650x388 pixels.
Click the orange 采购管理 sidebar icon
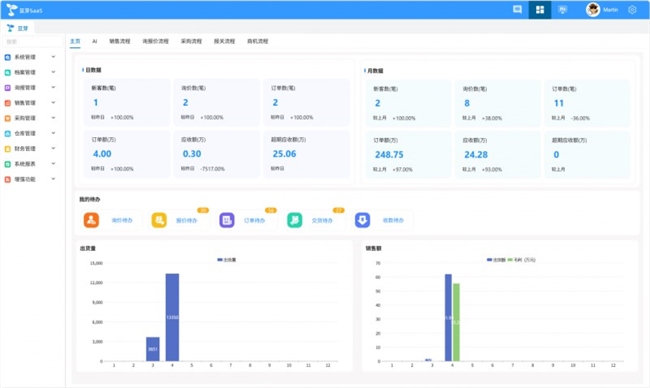(x=7, y=118)
